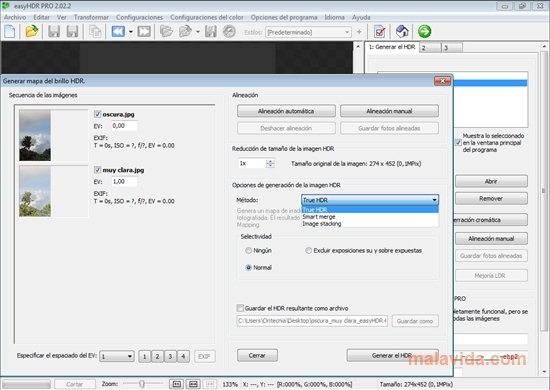Click side panel Alineación manual button
Viewport: 550px width, 390px height.
pos(491,238)
